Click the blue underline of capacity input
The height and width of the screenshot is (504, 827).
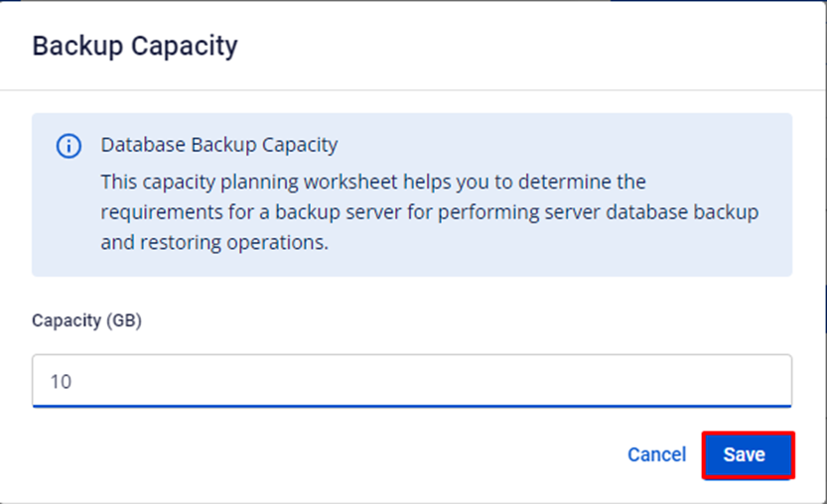tap(412, 406)
